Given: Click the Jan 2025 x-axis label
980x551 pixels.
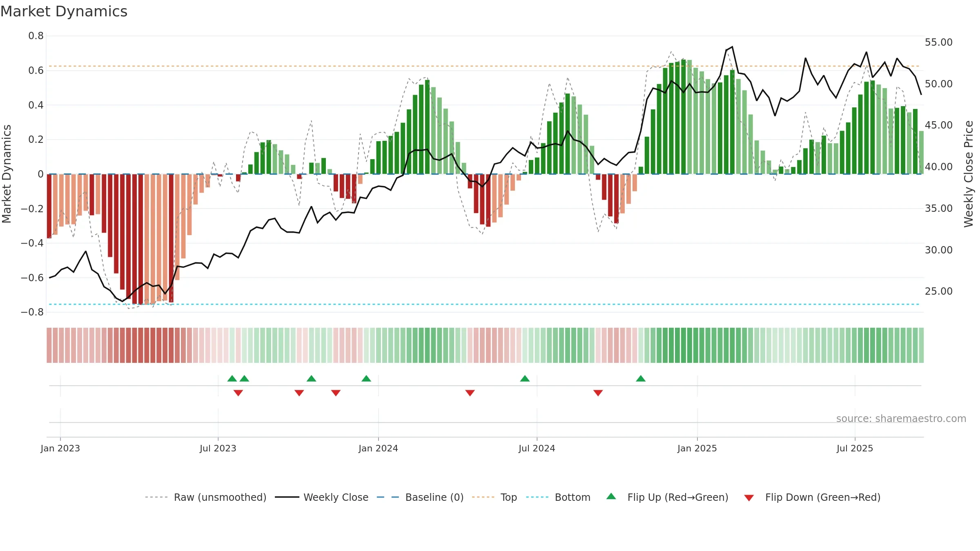Looking at the screenshot, I should [697, 448].
